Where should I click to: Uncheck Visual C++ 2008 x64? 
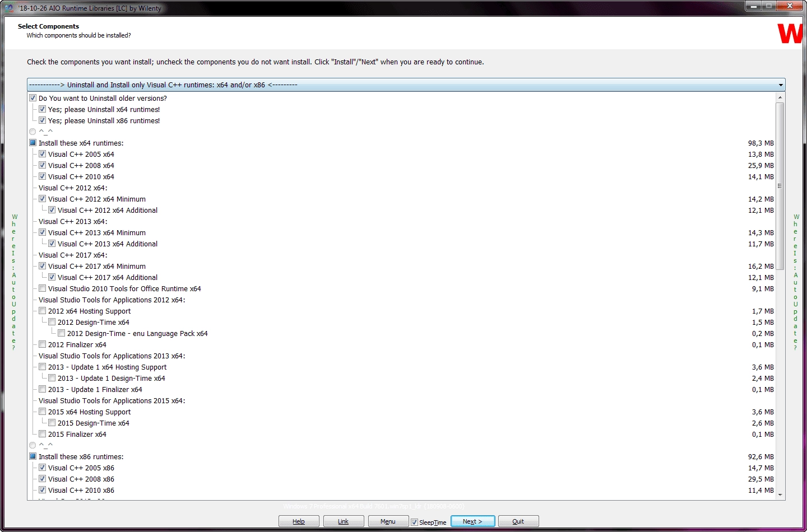click(x=42, y=165)
